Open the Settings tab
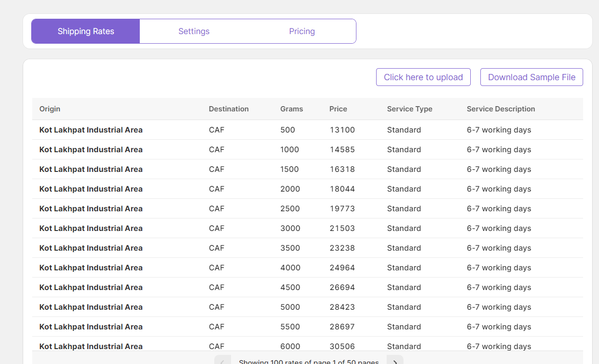This screenshot has height=364, width=599. coord(194,31)
